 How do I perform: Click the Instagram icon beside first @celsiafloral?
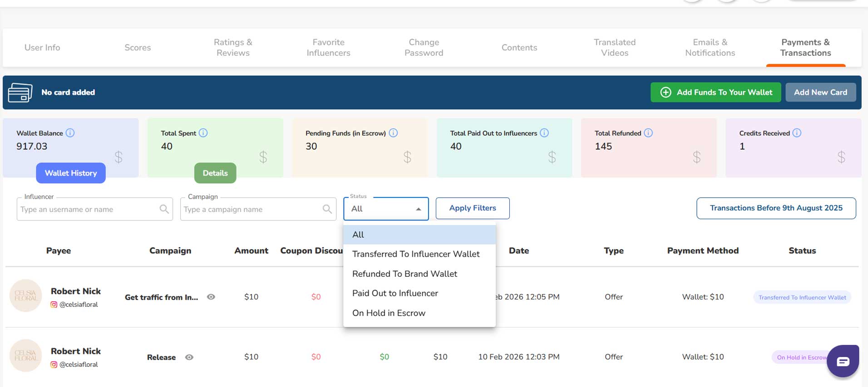tap(54, 304)
